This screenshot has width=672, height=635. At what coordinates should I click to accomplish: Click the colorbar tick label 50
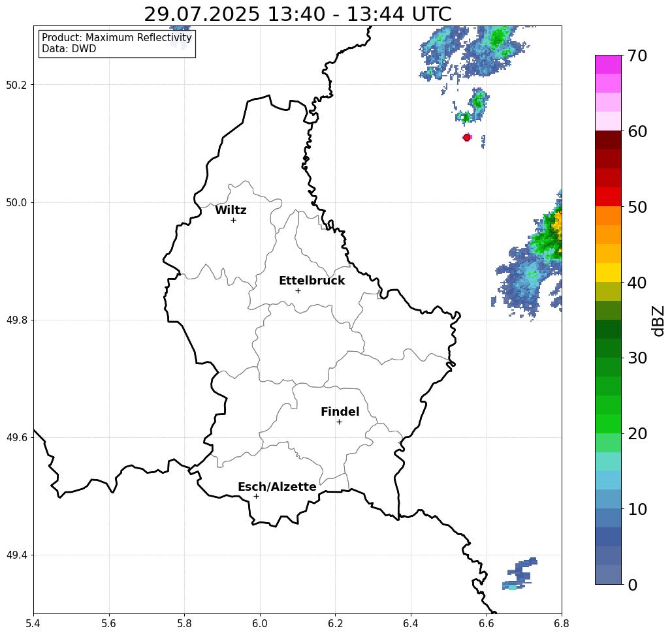click(637, 207)
